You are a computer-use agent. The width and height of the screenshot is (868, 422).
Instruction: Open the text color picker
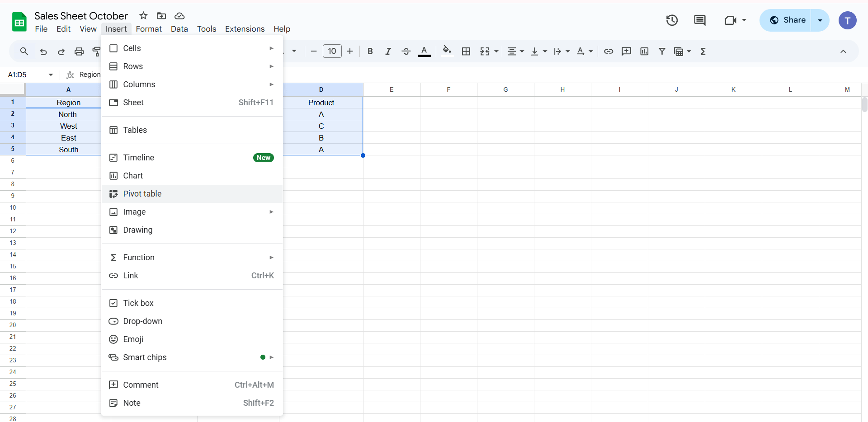pos(425,51)
